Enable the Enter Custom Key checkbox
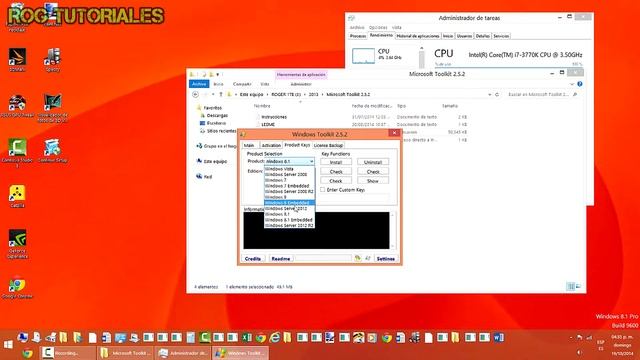 point(323,190)
